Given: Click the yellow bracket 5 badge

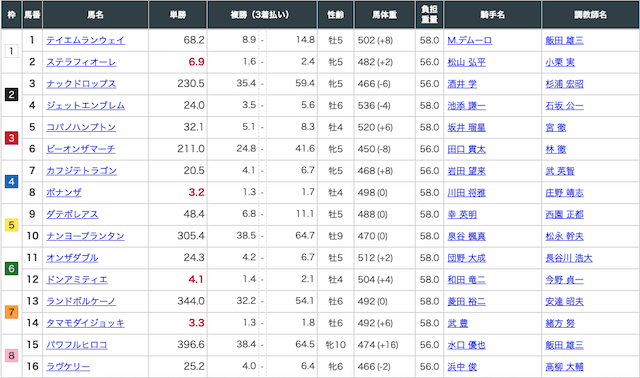Looking at the screenshot, I should [11, 225].
